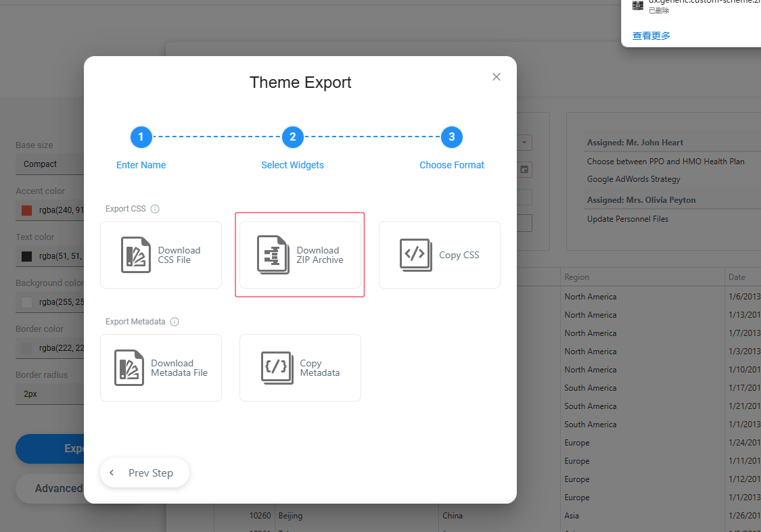Click the Download Metadata File icon
Image resolution: width=761 pixels, height=532 pixels.
click(x=129, y=368)
